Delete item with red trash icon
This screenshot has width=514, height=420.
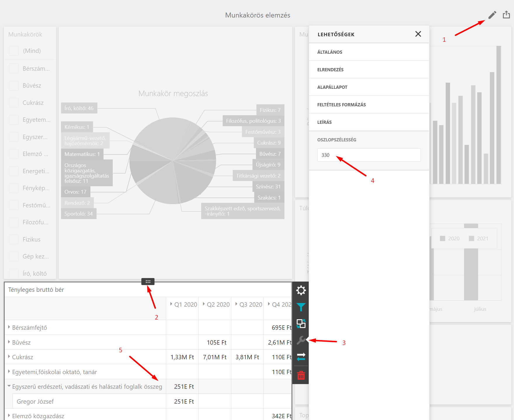pos(301,375)
